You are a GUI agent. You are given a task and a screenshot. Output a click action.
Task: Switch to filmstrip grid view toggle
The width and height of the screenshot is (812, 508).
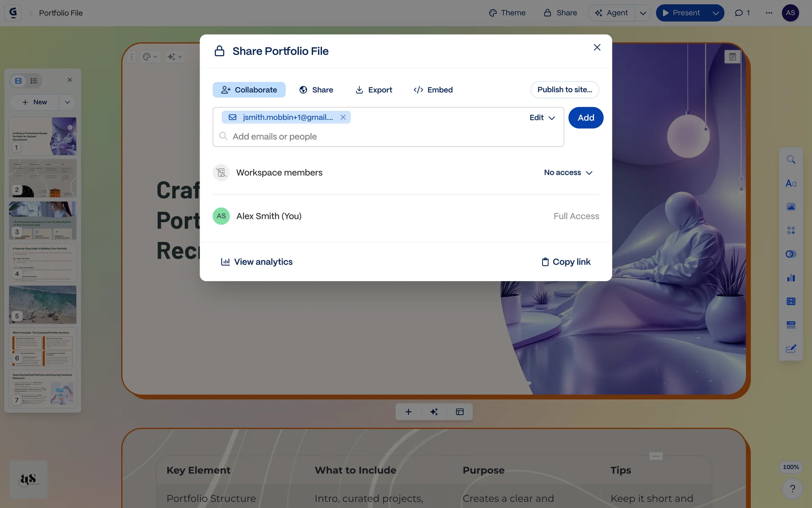coord(18,80)
